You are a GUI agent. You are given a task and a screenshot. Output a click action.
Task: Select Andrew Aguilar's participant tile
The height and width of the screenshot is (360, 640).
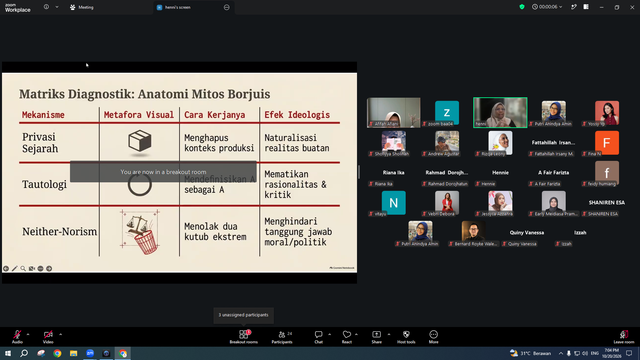pos(447,142)
